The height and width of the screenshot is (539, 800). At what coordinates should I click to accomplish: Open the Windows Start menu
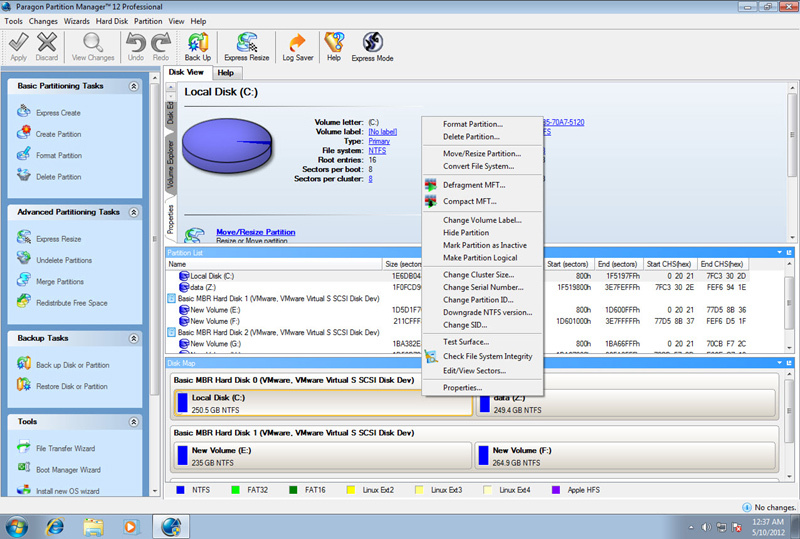pos(17,526)
